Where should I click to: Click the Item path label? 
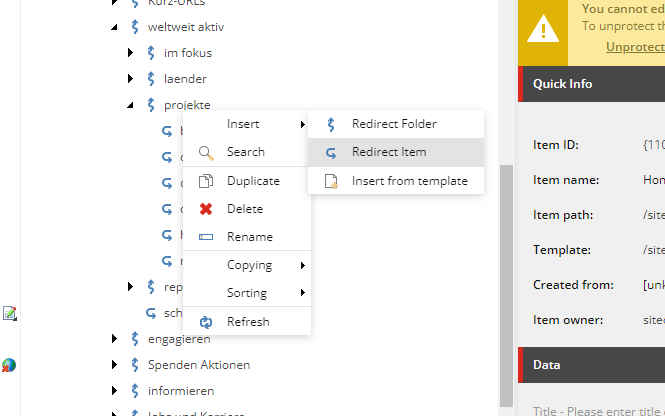point(563,215)
